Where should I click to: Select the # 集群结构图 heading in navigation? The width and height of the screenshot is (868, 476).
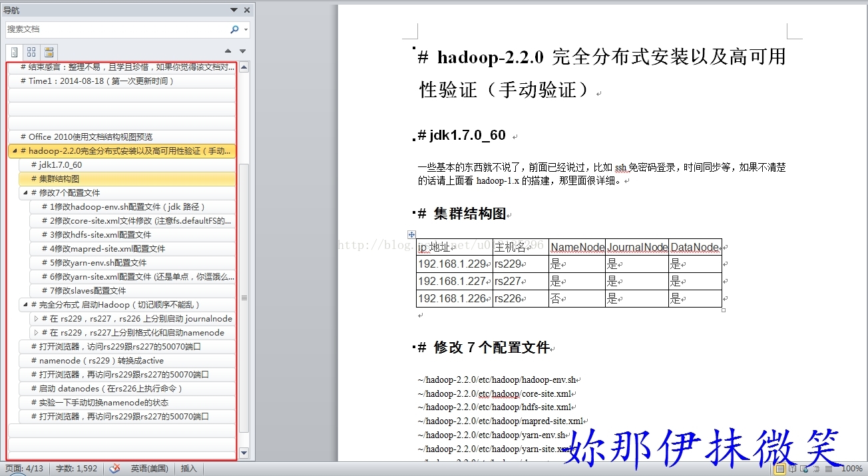point(127,178)
